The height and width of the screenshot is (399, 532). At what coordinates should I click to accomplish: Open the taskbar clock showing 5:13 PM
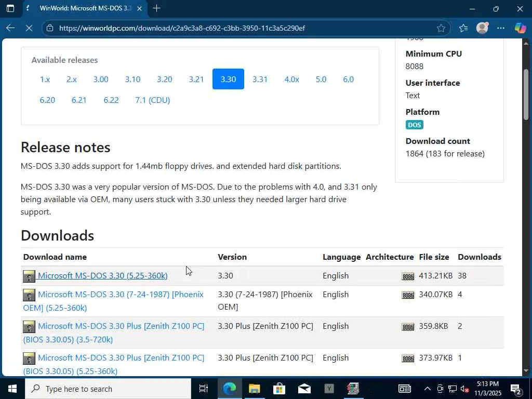(487, 389)
